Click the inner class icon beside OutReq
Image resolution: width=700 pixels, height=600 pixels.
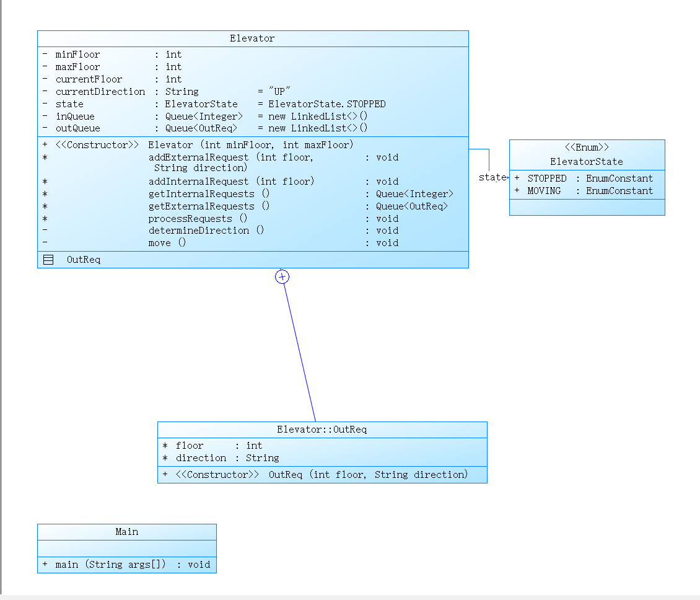(48, 260)
